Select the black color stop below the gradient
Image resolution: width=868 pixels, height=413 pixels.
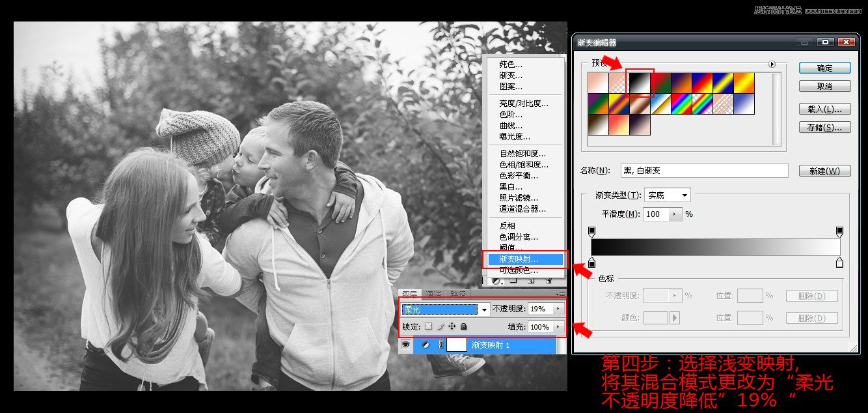(x=591, y=263)
